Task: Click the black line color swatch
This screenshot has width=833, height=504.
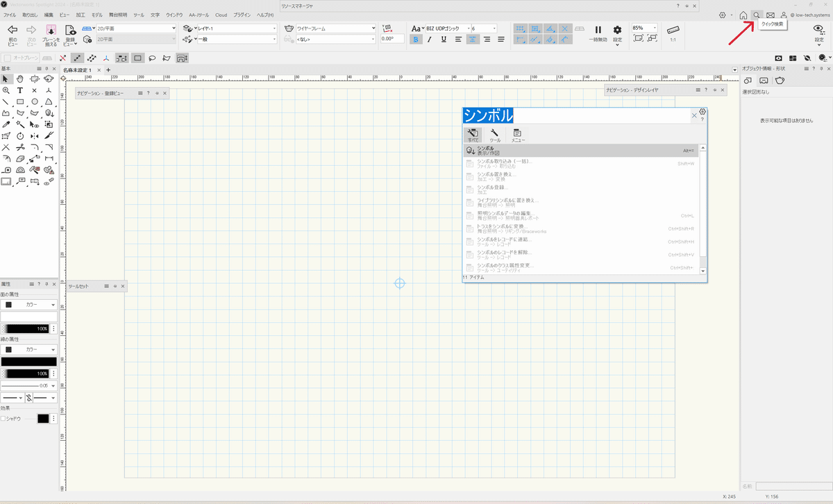Action: click(x=28, y=362)
